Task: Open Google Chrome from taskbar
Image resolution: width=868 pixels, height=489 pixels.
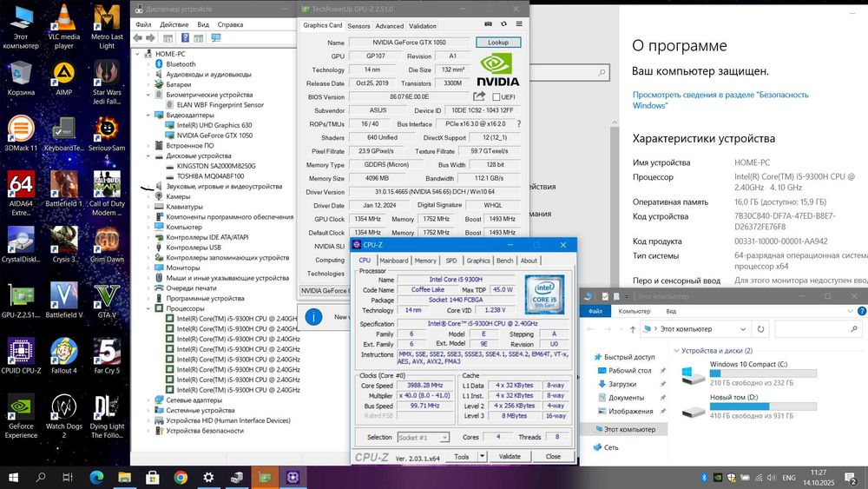Action: tap(181, 477)
